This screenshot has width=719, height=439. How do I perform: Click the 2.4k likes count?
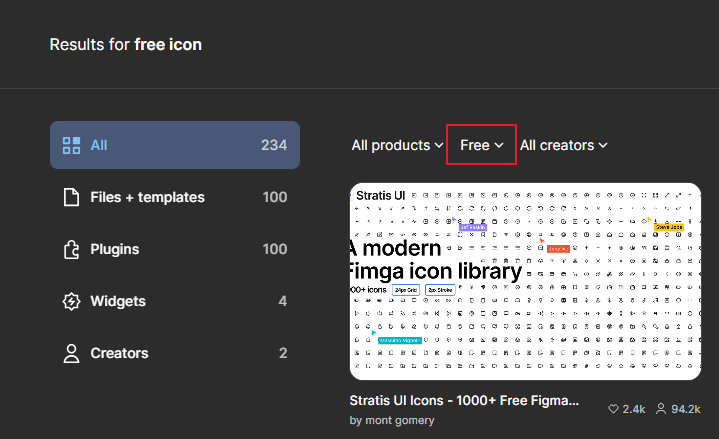pyautogui.click(x=634, y=409)
